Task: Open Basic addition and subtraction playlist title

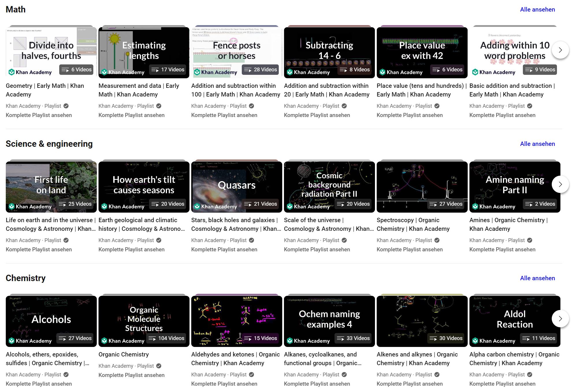Action: coord(512,90)
